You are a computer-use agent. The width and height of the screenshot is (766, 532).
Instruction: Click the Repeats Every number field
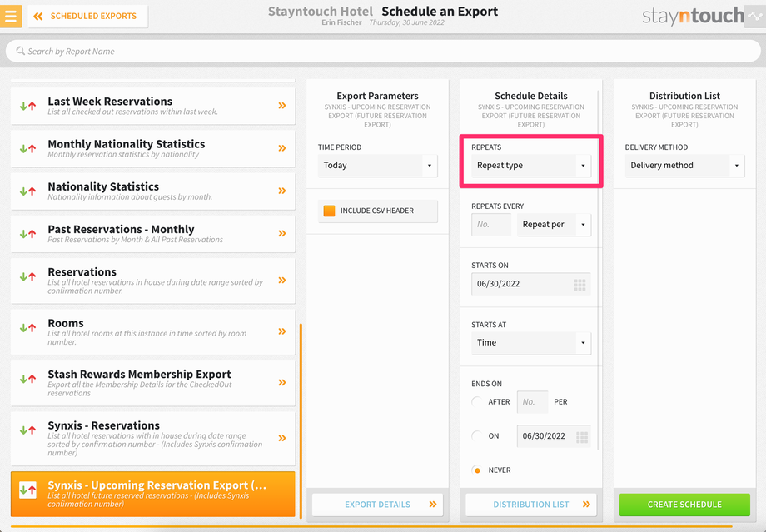tap(491, 225)
